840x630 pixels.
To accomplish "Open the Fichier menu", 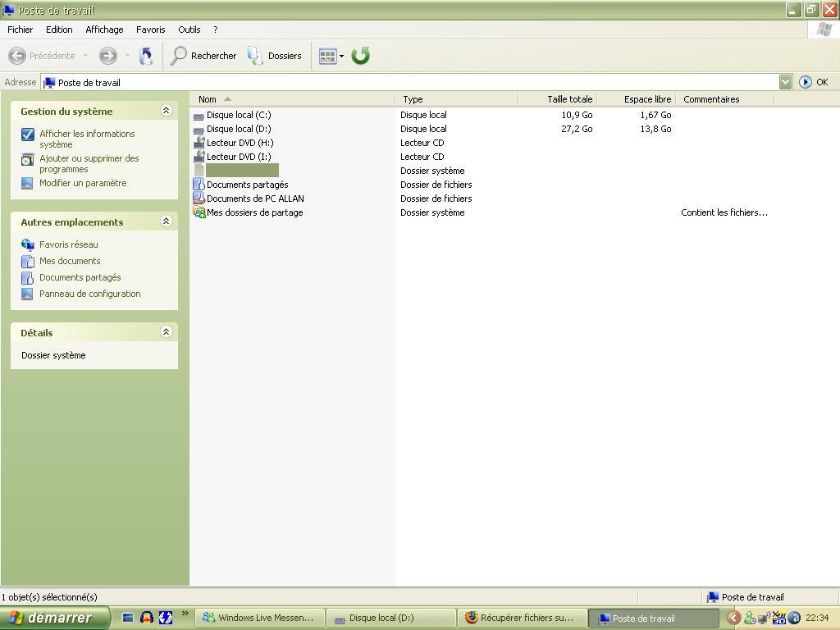I will tap(20, 30).
